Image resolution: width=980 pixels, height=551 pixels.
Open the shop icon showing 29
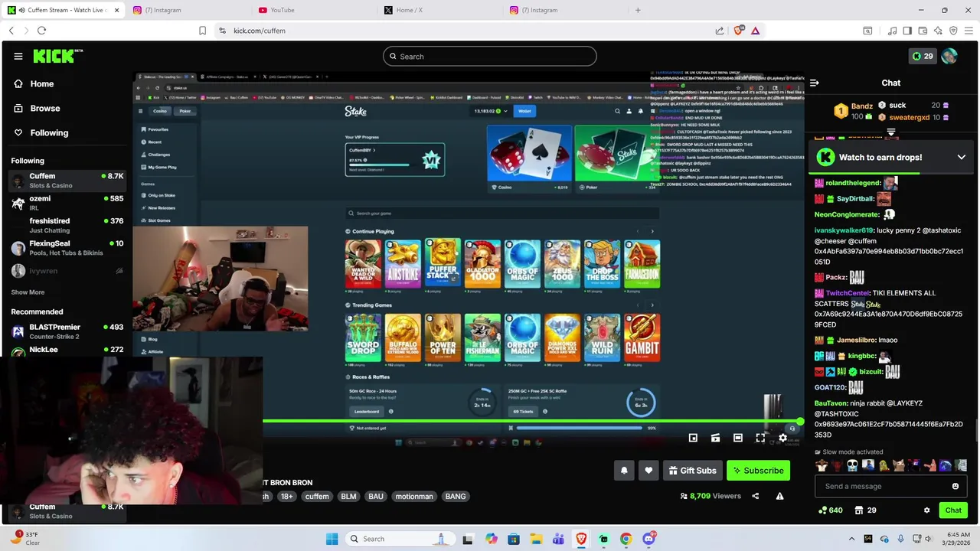pyautogui.click(x=865, y=510)
